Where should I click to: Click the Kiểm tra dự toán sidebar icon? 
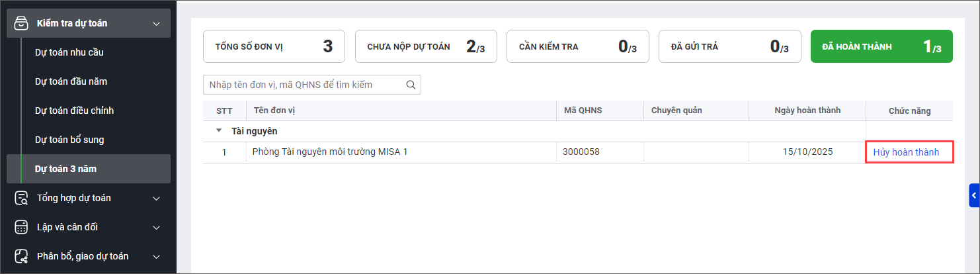[x=21, y=23]
